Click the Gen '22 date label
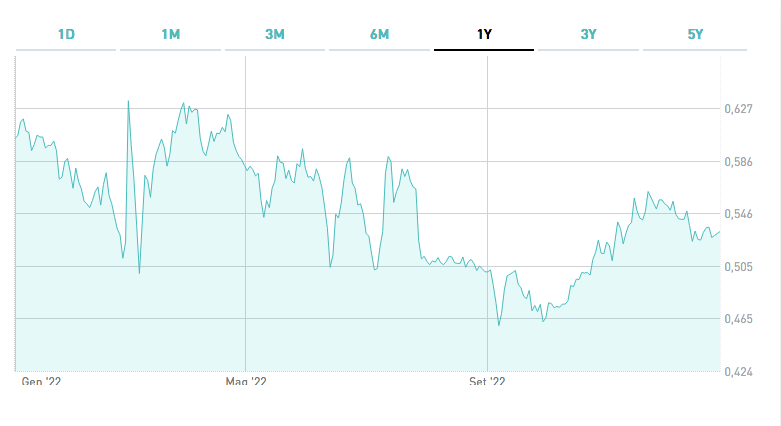Viewport: 781px width, 426px height. point(41,381)
